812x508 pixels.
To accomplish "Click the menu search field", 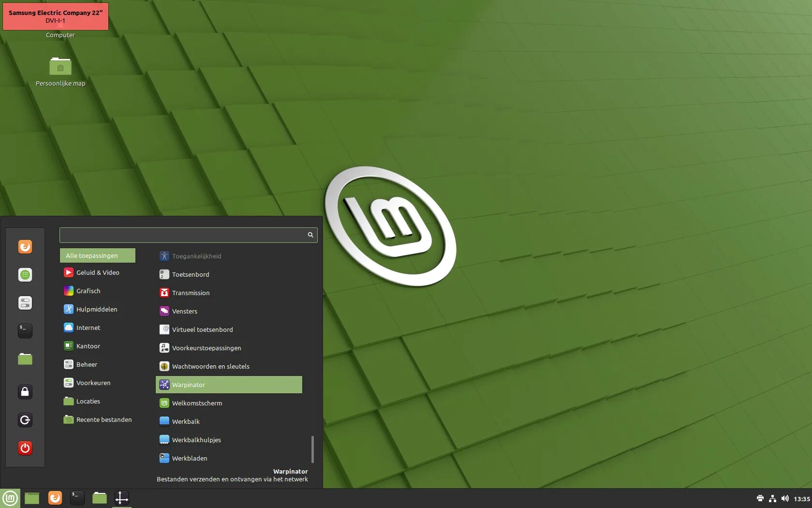I will [188, 235].
